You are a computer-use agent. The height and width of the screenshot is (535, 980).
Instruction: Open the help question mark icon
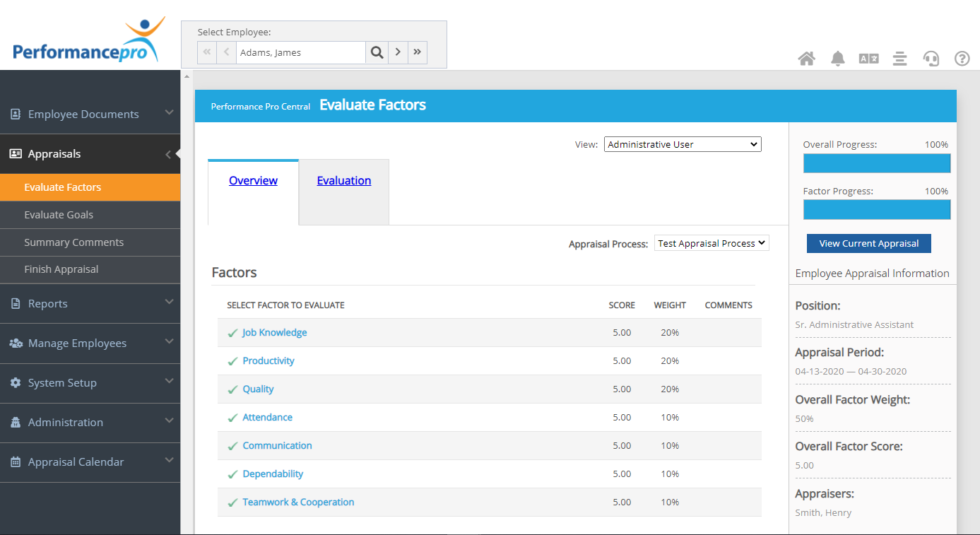pyautogui.click(x=962, y=59)
